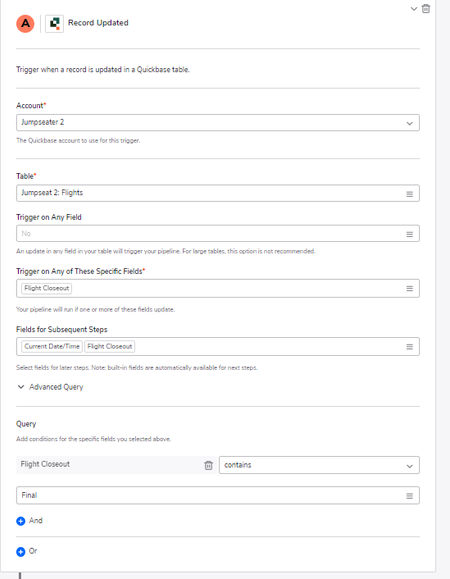
Task: Delete the Record Updated step via trash icon
Action: [426, 8]
